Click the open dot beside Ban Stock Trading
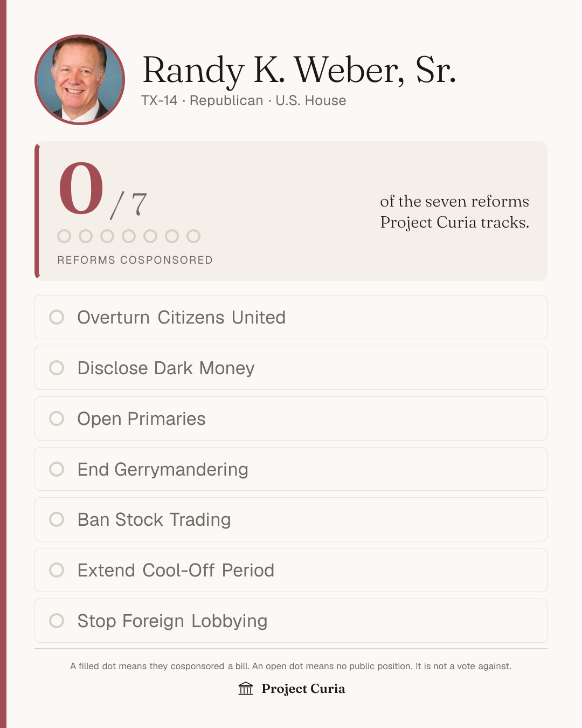This screenshot has width=582, height=728. [57, 519]
